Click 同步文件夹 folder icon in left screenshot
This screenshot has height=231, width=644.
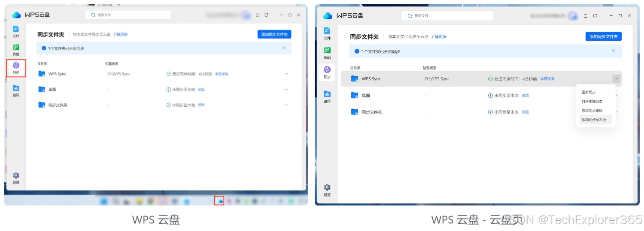tap(42, 105)
